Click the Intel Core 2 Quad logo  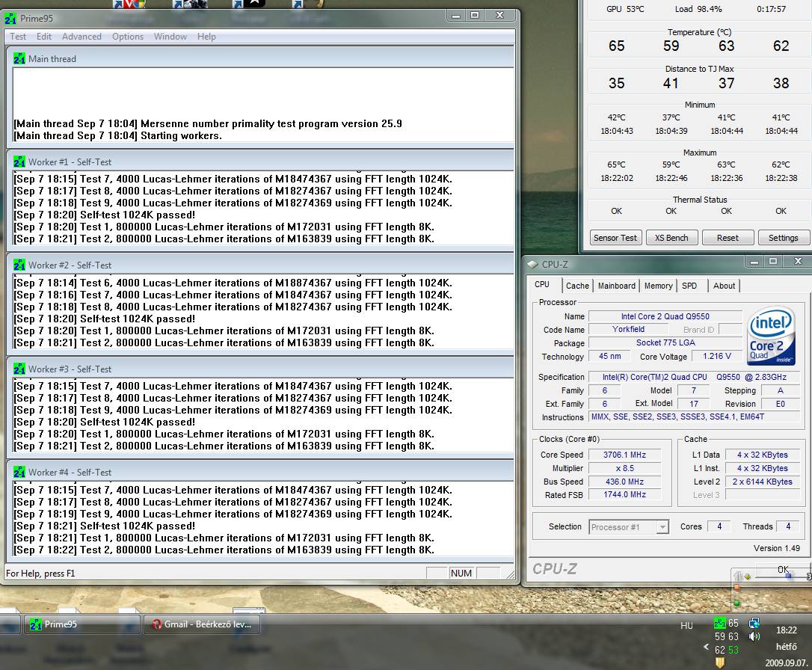point(771,335)
